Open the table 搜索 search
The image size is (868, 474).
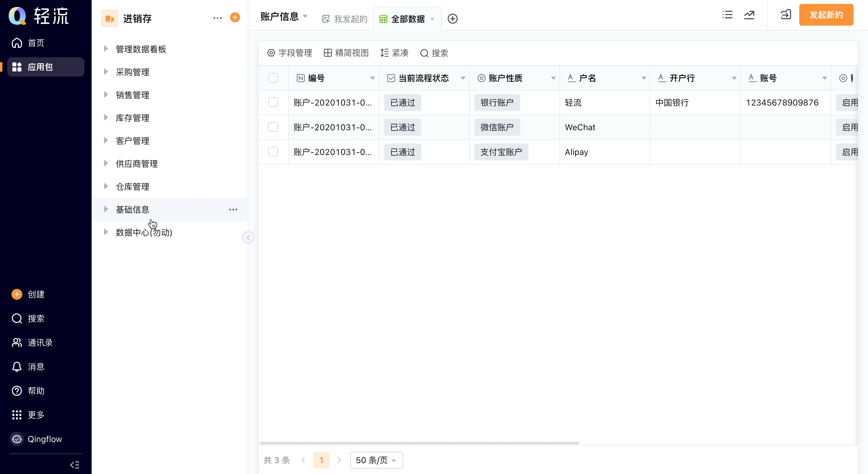coord(434,53)
